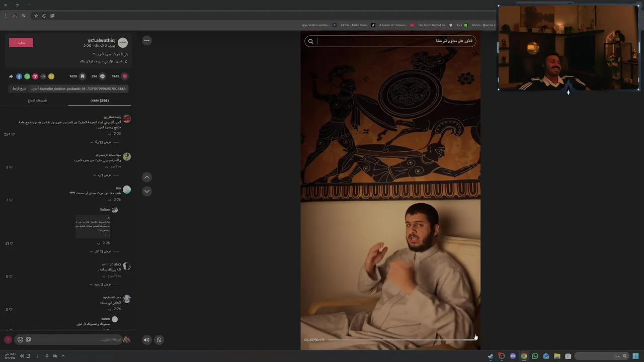This screenshot has height=362, width=644.
Task: Like the video with the heart icon
Action: click(125, 76)
